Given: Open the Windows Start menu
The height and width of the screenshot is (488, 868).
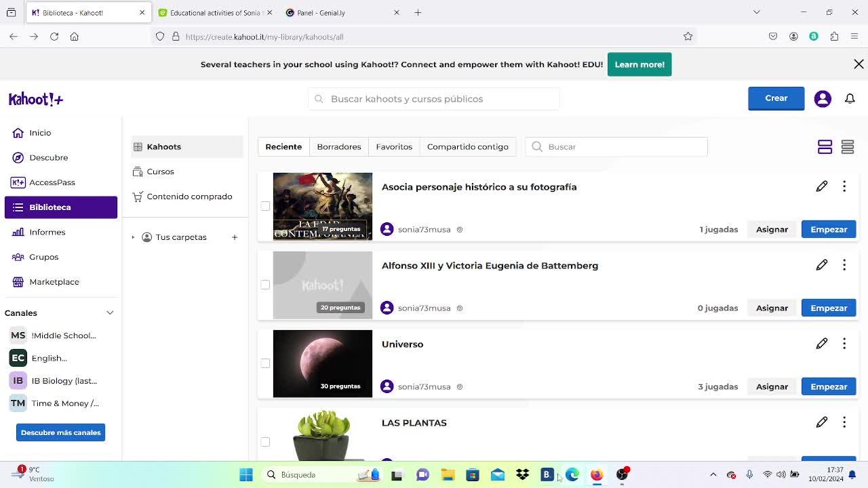Looking at the screenshot, I should pos(246,474).
